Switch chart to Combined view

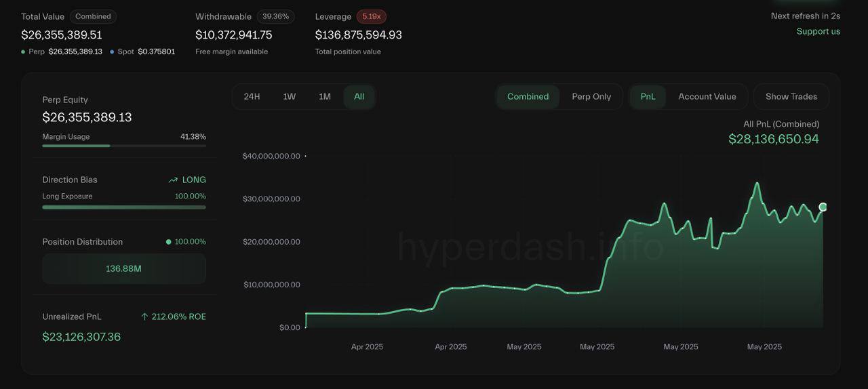pyautogui.click(x=528, y=96)
